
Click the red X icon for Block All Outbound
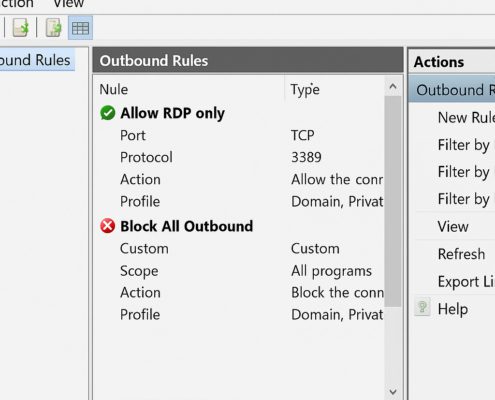tap(108, 226)
